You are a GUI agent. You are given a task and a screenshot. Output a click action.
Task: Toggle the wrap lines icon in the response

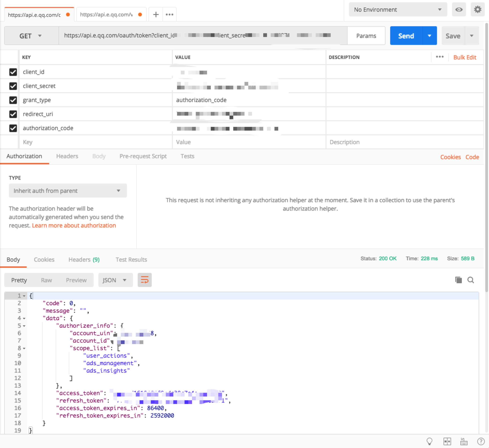(144, 280)
